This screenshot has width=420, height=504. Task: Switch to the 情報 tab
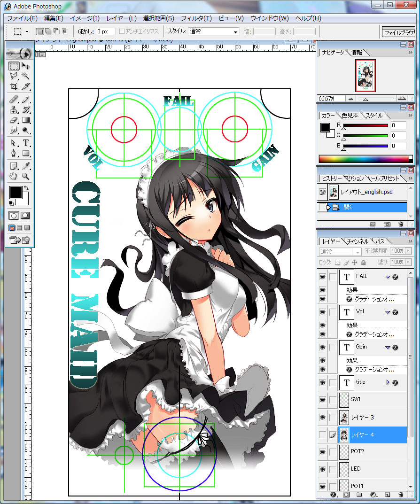[x=356, y=52]
